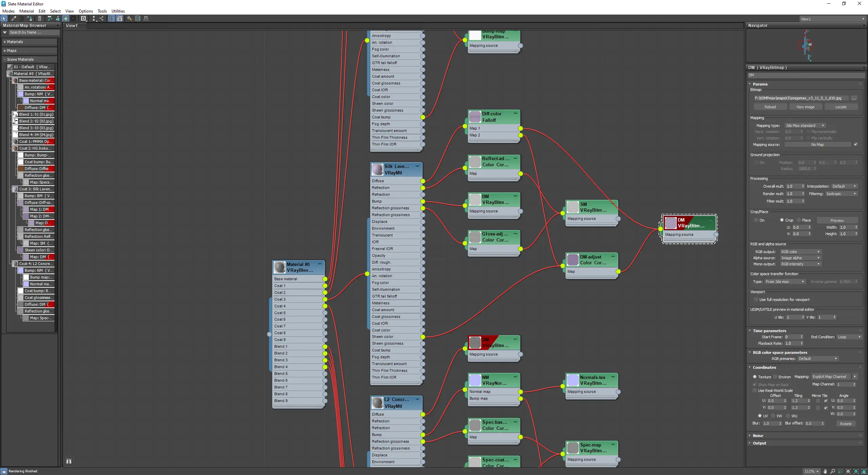Select the Place radio option
The height and width of the screenshot is (475, 868).
[799, 220]
